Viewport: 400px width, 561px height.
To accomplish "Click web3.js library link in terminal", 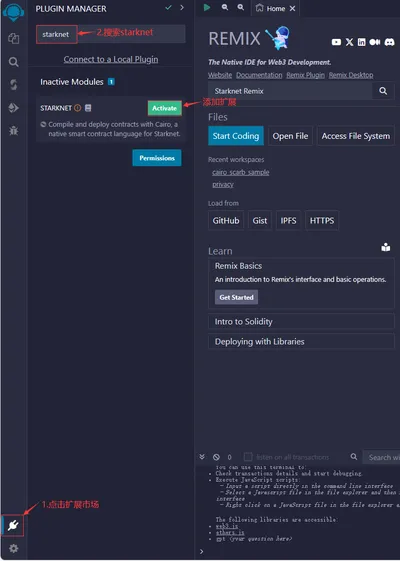I will pos(227,526).
